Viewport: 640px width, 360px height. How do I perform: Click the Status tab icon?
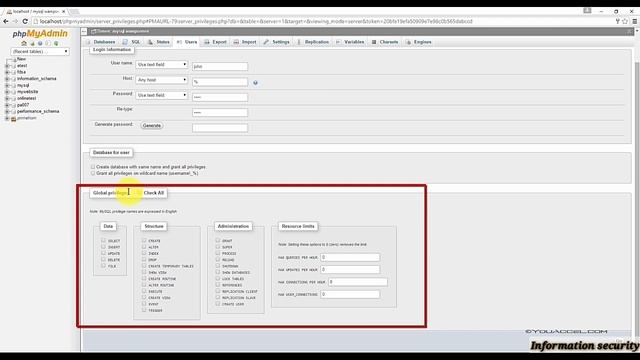(150, 42)
